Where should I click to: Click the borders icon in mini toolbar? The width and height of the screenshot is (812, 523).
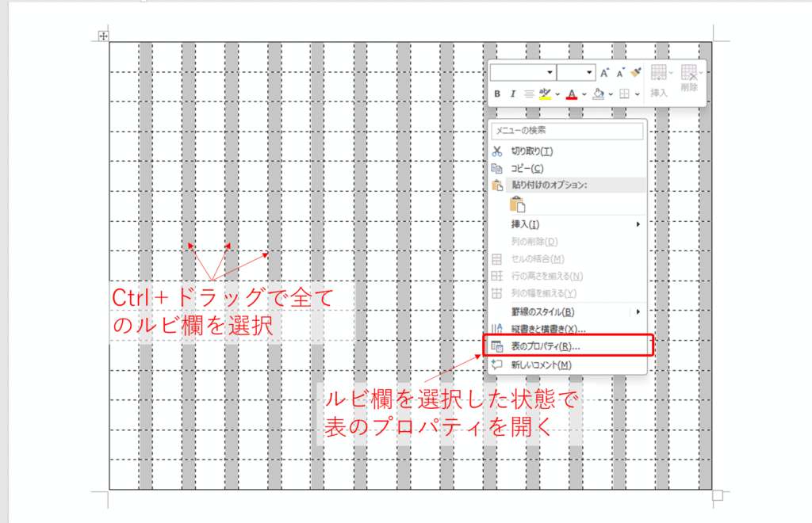[x=625, y=94]
